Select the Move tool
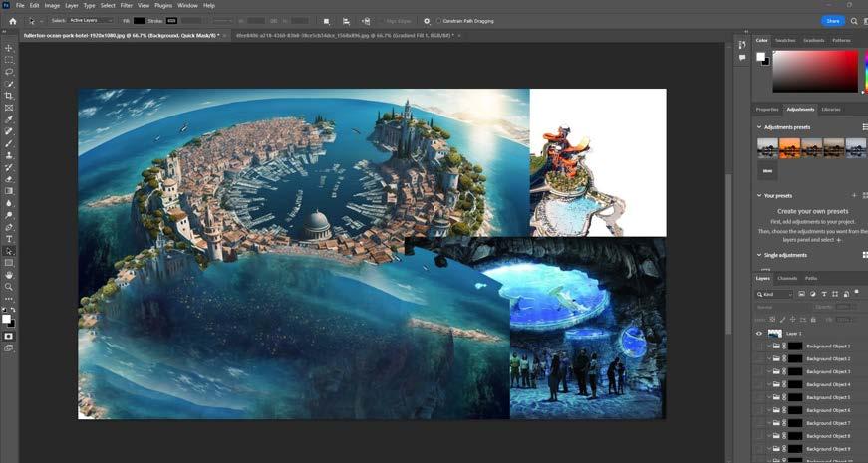This screenshot has width=868, height=463. click(x=9, y=48)
